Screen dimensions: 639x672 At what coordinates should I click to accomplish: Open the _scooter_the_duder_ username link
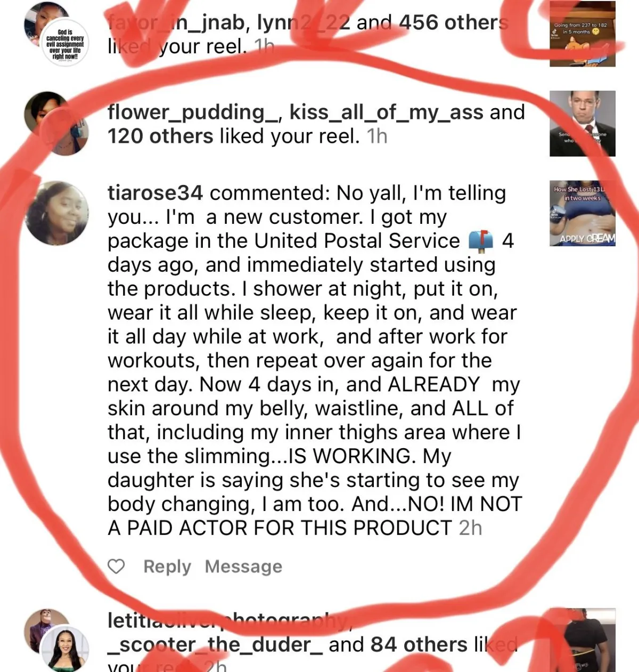click(215, 645)
